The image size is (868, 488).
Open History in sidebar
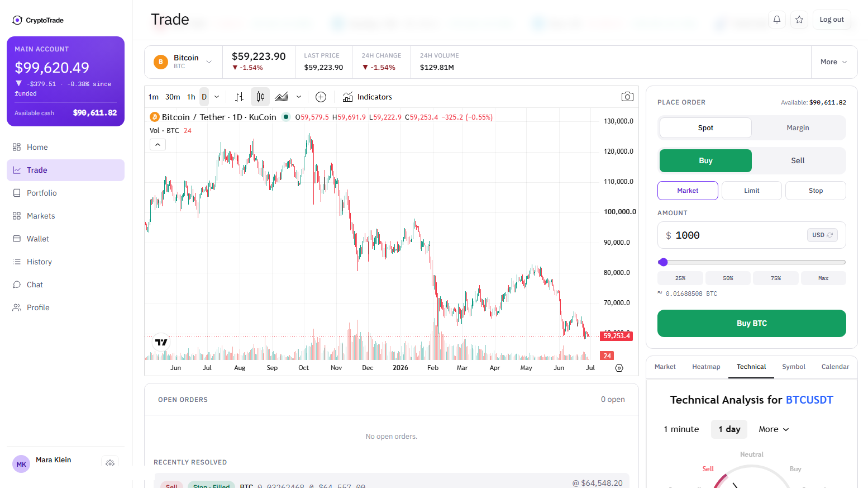click(x=65, y=262)
